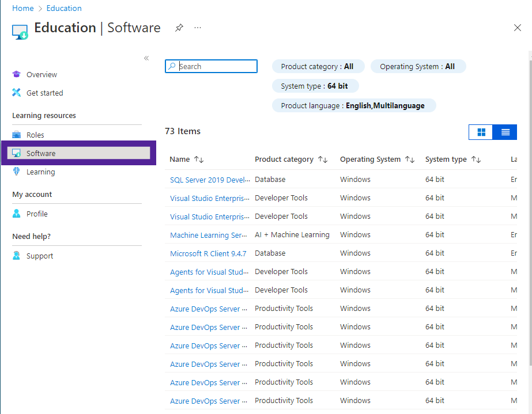Open Microsoft R Client 9.4.7 link
Image resolution: width=532 pixels, height=414 pixels.
208,253
